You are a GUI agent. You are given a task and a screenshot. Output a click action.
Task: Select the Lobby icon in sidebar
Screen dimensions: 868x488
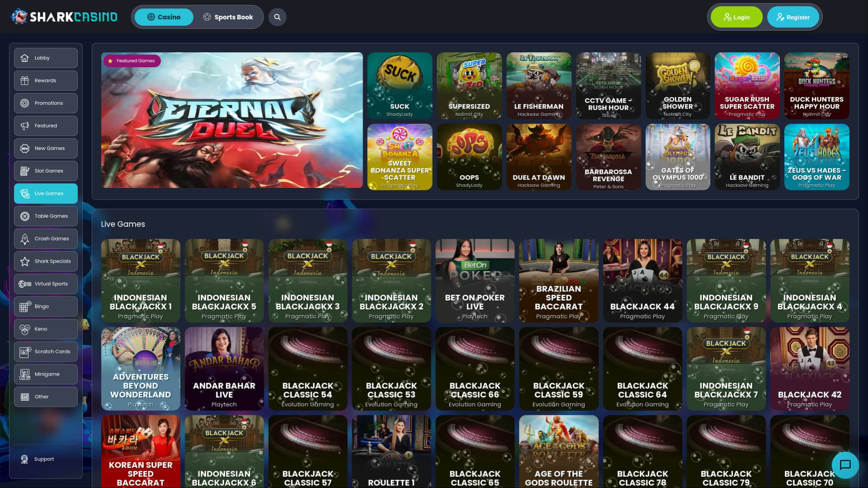pyautogui.click(x=25, y=58)
